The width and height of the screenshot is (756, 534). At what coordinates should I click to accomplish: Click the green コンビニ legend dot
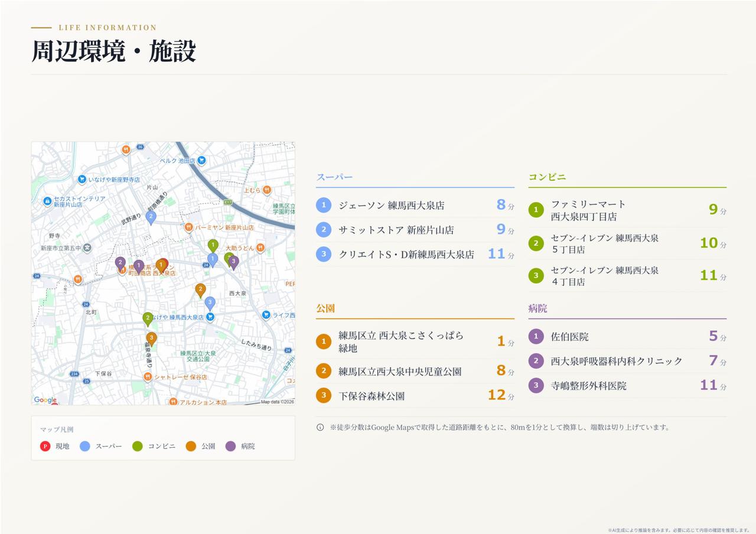pos(138,446)
